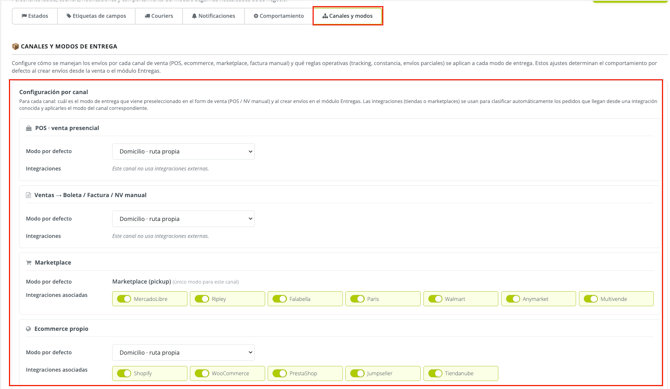This screenshot has width=670, height=389.
Task: Click the package icon beside Canales y modos de entrega
Action: click(15, 46)
